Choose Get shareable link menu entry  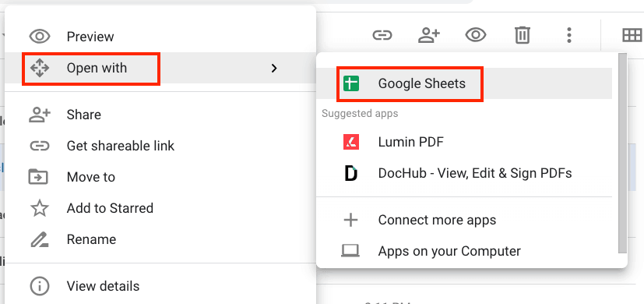160,146
